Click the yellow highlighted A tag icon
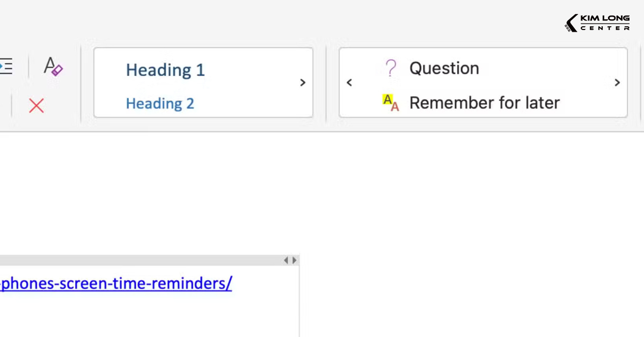The image size is (644, 337). 391,102
